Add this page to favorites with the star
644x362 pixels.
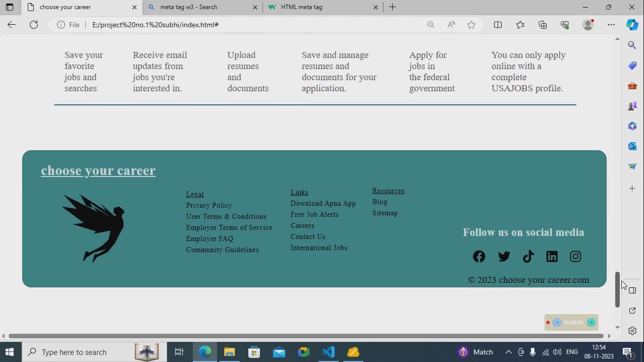471,25
